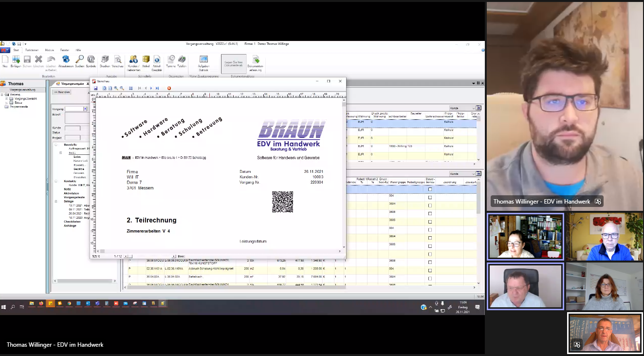644x356 pixels.
Task: Open the upper Kunde dropdown
Action: 462,108
